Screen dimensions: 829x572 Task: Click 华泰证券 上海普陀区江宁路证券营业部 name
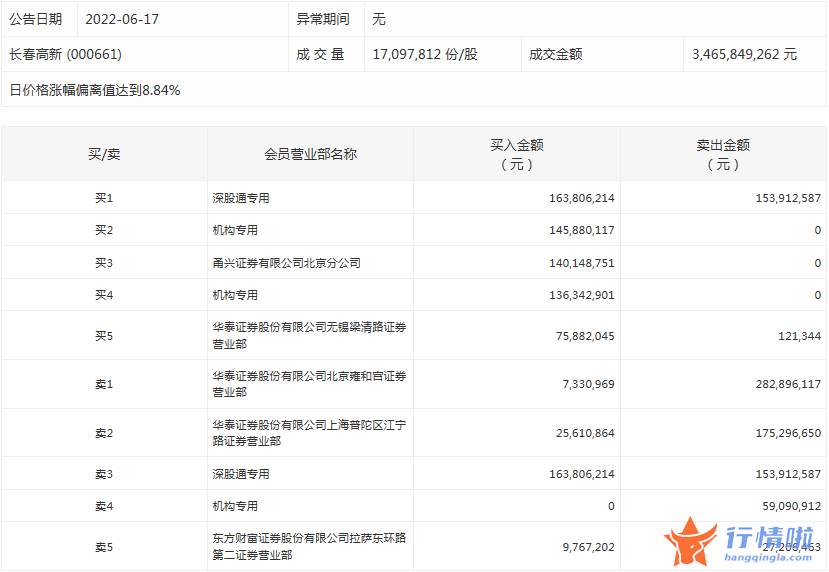click(x=309, y=433)
